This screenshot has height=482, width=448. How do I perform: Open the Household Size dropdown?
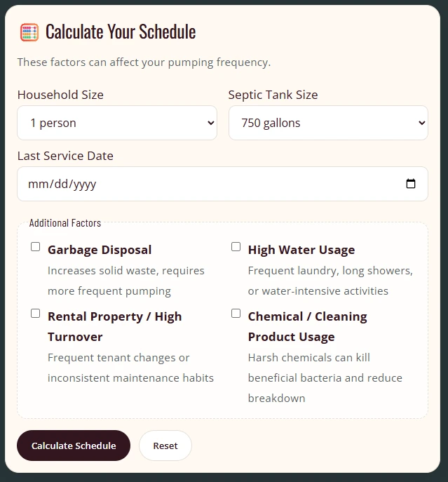coord(117,123)
